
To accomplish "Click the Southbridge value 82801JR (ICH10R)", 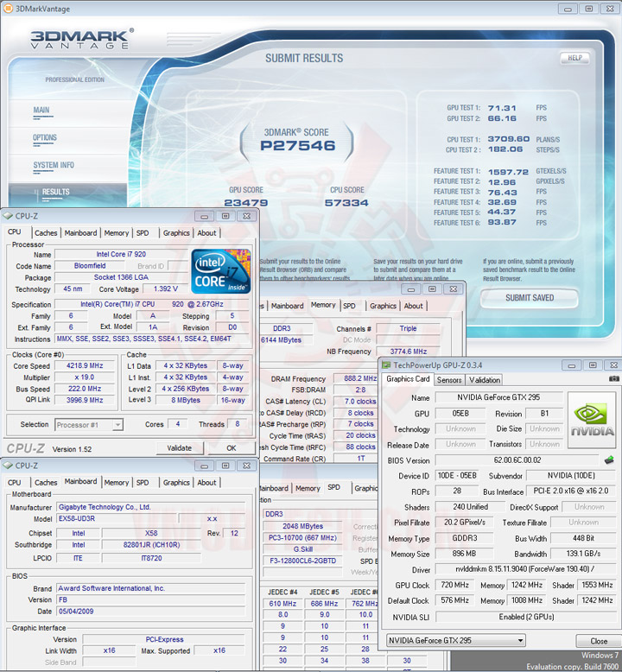I will (151, 545).
